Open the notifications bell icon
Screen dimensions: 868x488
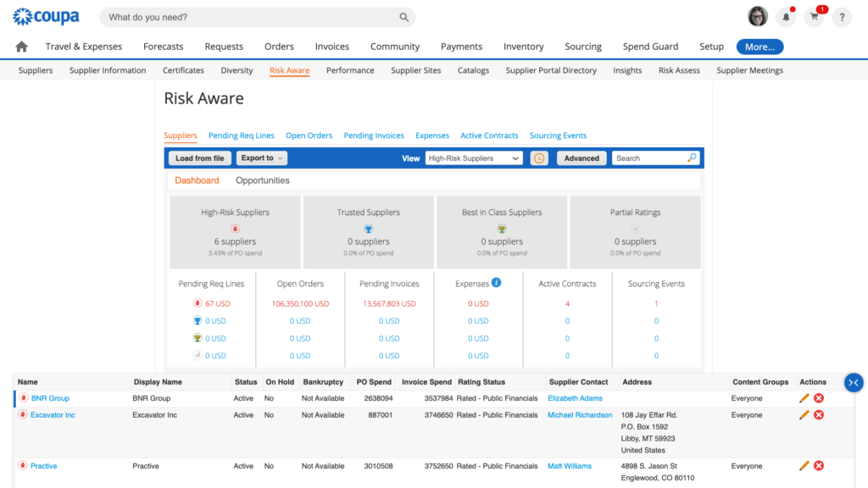click(787, 17)
